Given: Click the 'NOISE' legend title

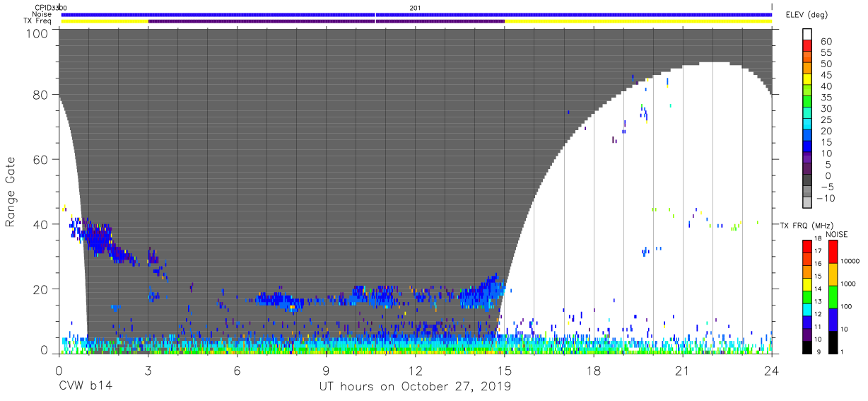Looking at the screenshot, I should (836, 234).
